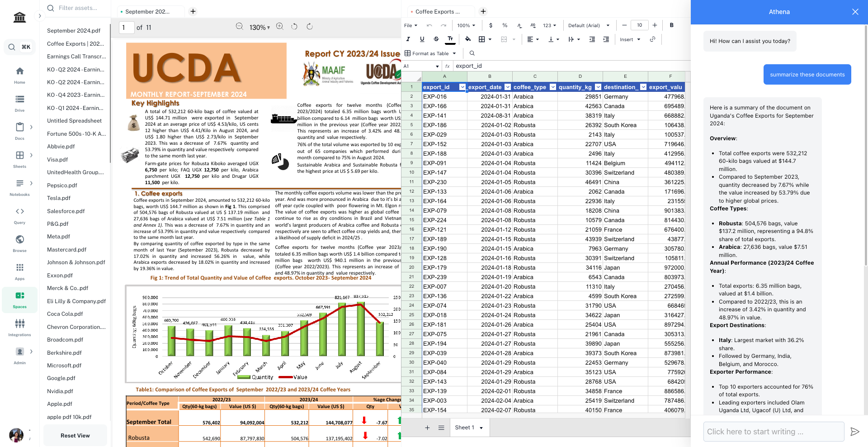Click the bank logo icon at the top left

(19, 17)
